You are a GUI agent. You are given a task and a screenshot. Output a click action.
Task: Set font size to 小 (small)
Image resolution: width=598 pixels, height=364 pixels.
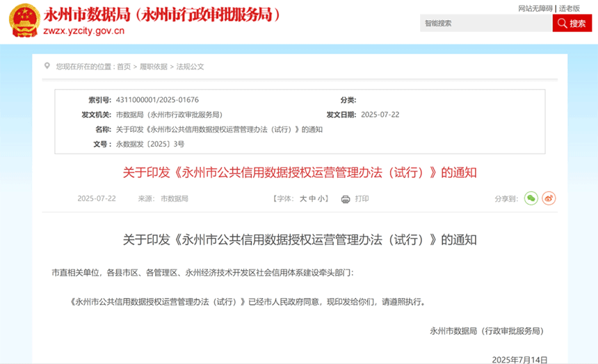point(322,199)
